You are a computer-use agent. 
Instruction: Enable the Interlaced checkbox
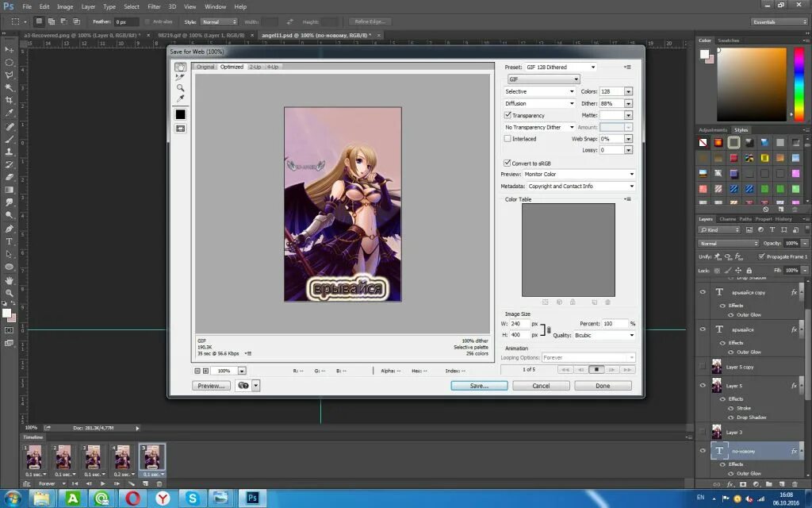(x=507, y=138)
